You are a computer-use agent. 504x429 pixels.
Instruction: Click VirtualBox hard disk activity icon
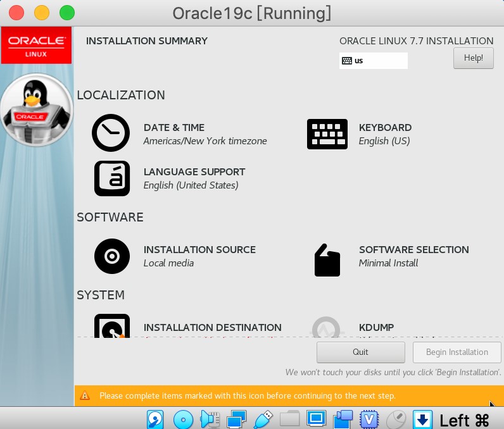click(x=155, y=420)
